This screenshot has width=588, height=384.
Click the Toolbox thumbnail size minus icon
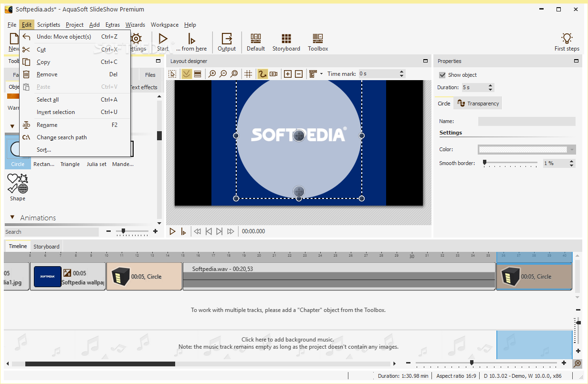[109, 231]
